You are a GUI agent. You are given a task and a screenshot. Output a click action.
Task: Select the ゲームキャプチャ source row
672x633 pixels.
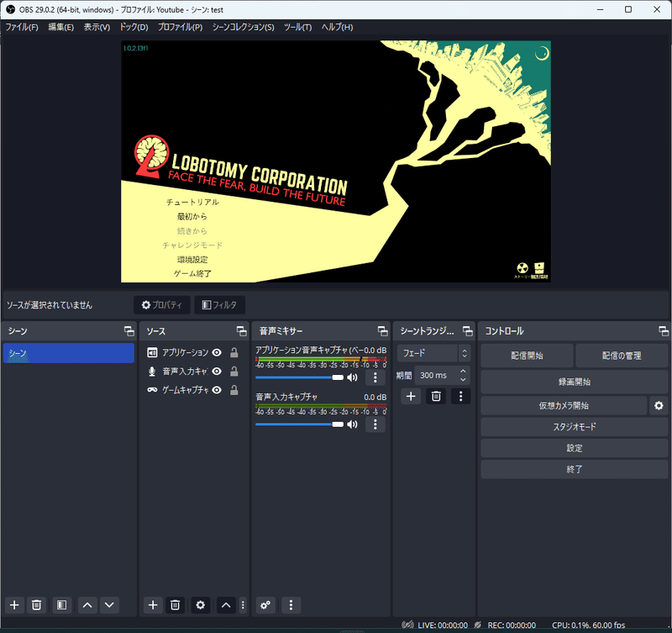click(x=194, y=390)
